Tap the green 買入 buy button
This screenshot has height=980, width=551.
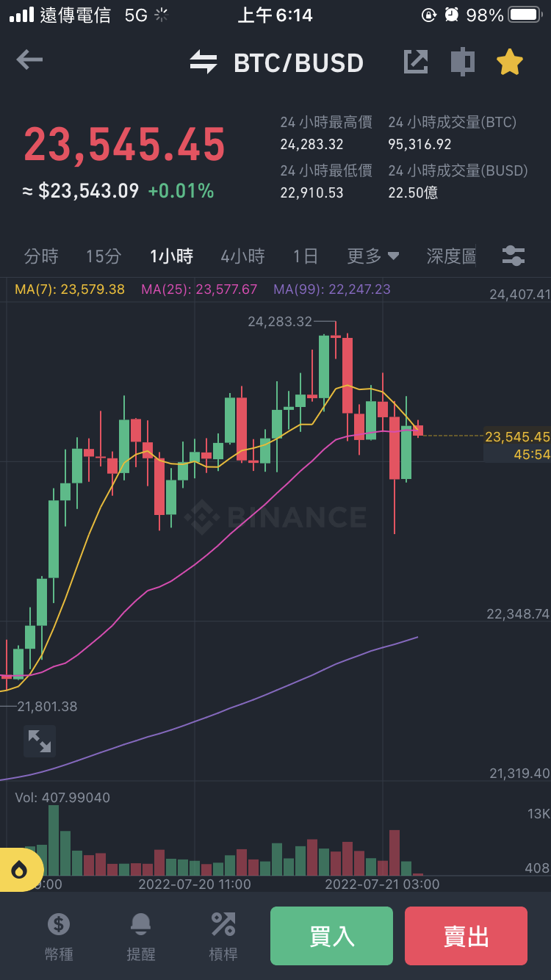pyautogui.click(x=331, y=936)
